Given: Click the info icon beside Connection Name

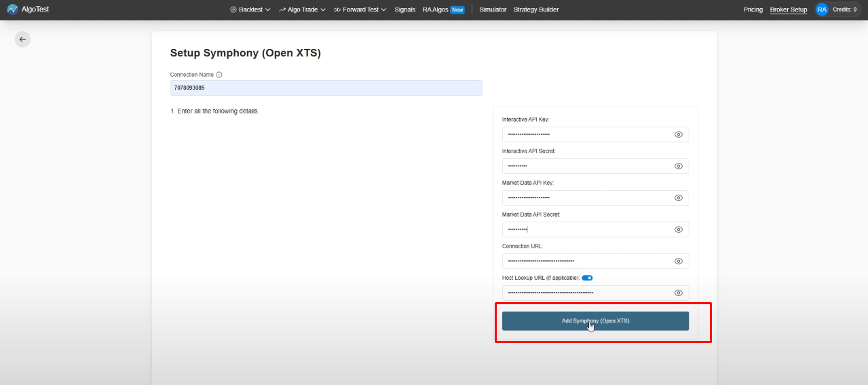Looking at the screenshot, I should [x=219, y=75].
